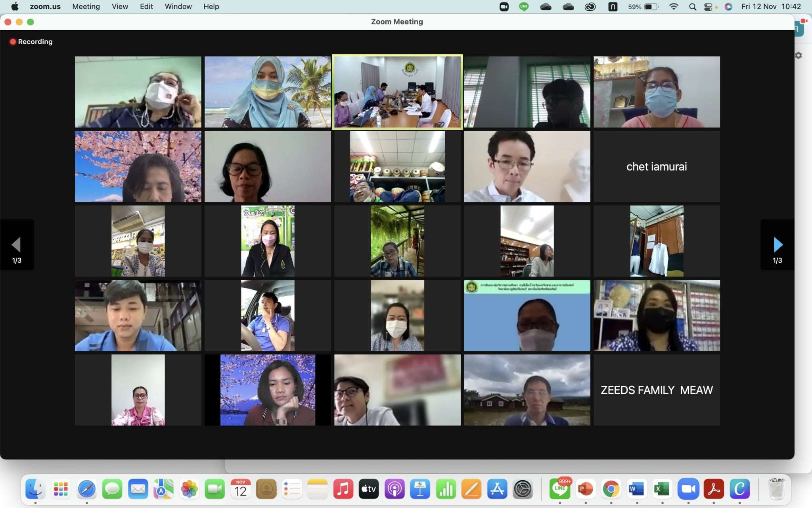
Task: Click the date and time display
Action: 771,7
